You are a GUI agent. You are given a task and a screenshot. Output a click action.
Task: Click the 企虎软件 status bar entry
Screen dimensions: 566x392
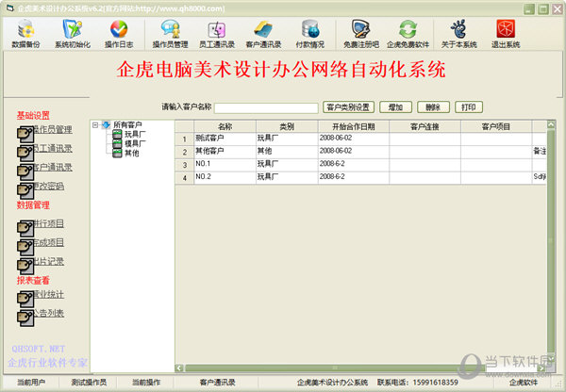pos(524,383)
